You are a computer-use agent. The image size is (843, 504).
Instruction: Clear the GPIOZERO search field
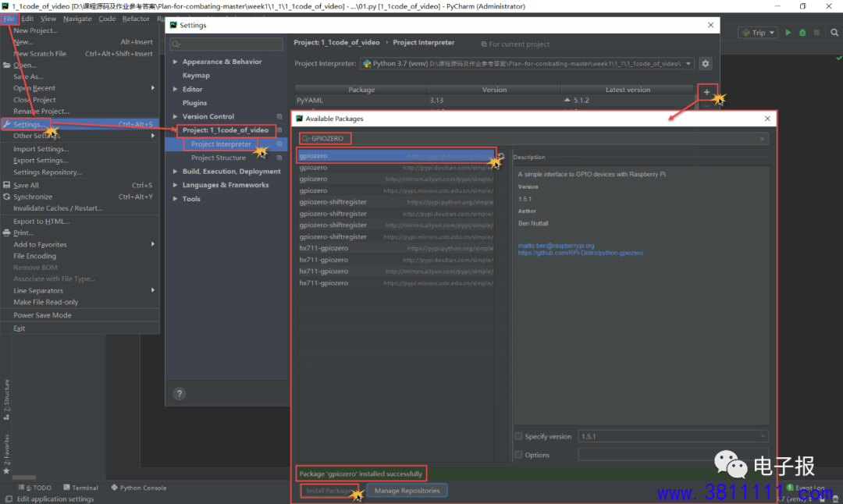pyautogui.click(x=762, y=139)
